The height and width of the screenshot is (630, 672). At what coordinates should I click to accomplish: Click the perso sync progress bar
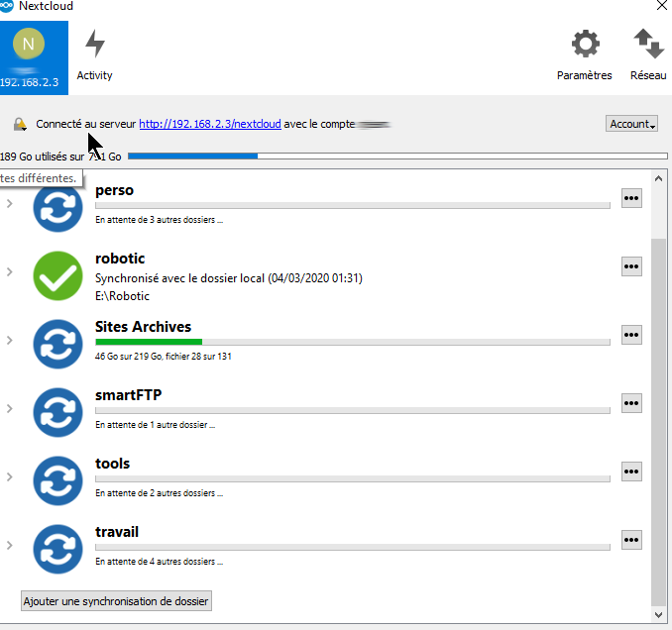353,205
